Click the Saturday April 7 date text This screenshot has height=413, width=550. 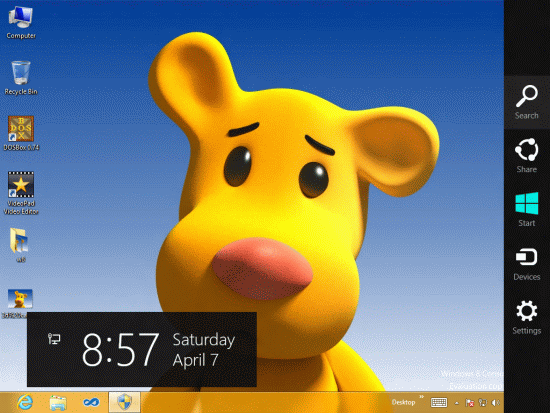(203, 350)
